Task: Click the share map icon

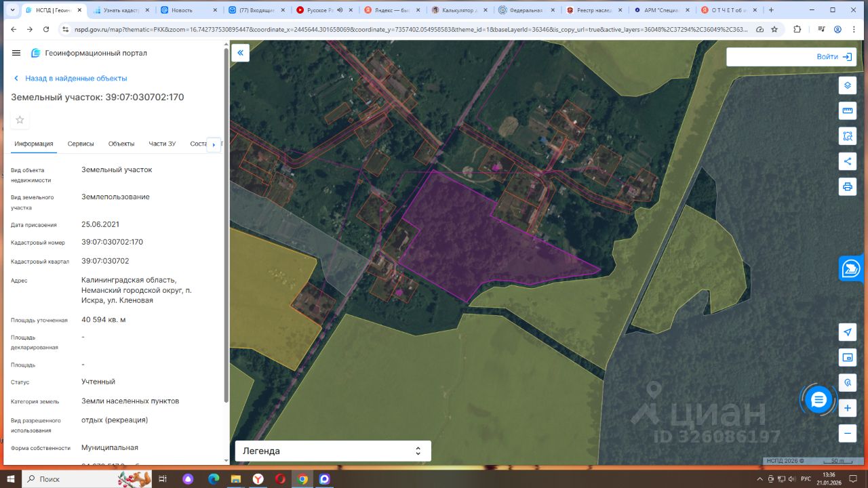Action: (847, 161)
